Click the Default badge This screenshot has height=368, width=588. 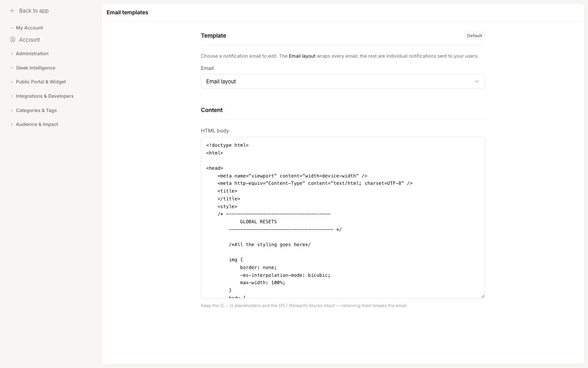click(474, 36)
